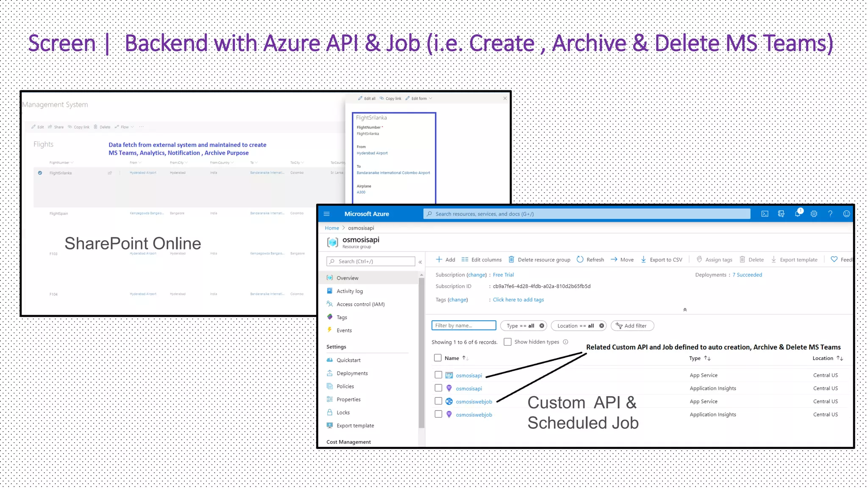
Task: Open Azure feedback smiley icon
Action: tap(846, 214)
